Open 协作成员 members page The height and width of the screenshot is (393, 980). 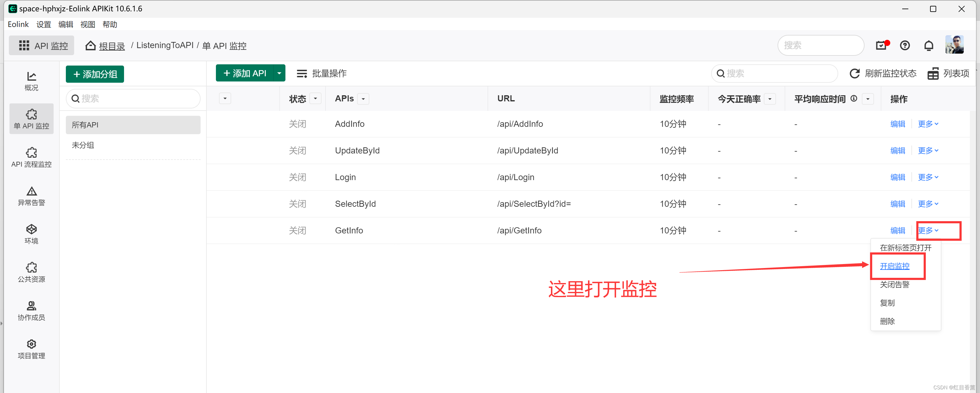31,310
